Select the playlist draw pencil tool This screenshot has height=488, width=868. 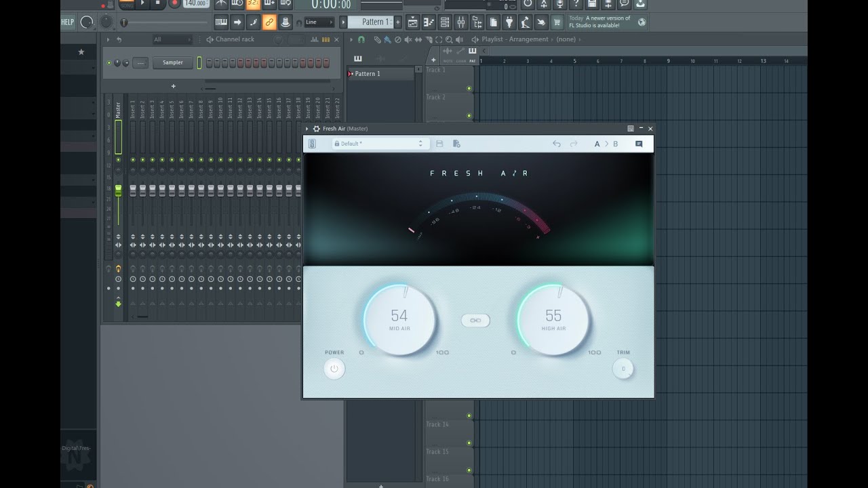point(377,39)
